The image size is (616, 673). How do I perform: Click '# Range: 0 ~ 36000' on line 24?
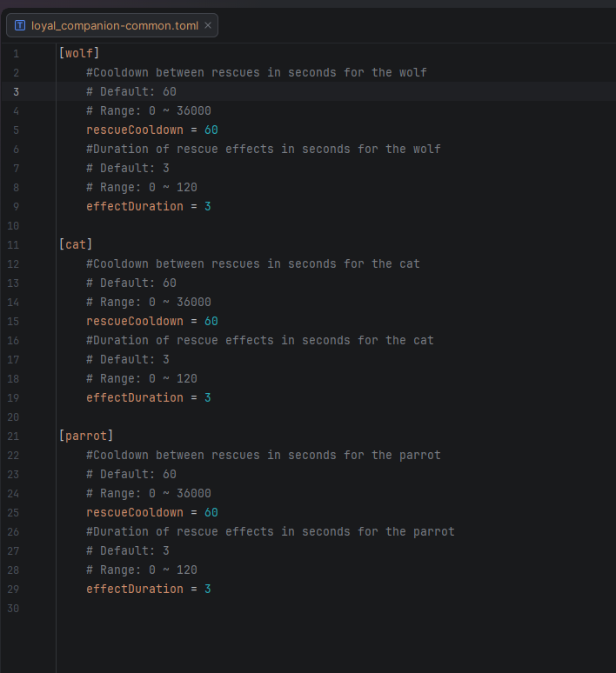149,494
